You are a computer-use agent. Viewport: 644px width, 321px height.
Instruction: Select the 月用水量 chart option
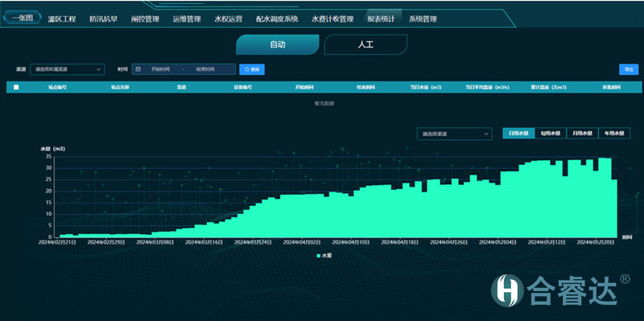pos(582,133)
